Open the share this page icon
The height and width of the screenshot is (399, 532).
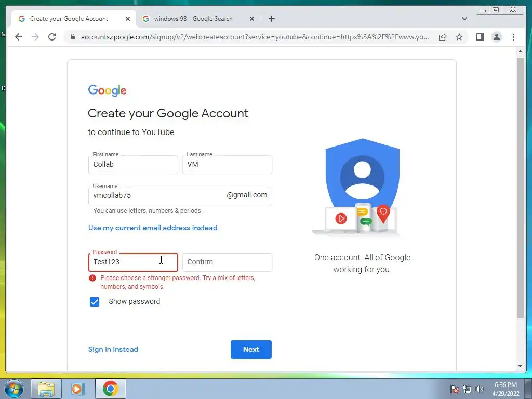(x=443, y=37)
